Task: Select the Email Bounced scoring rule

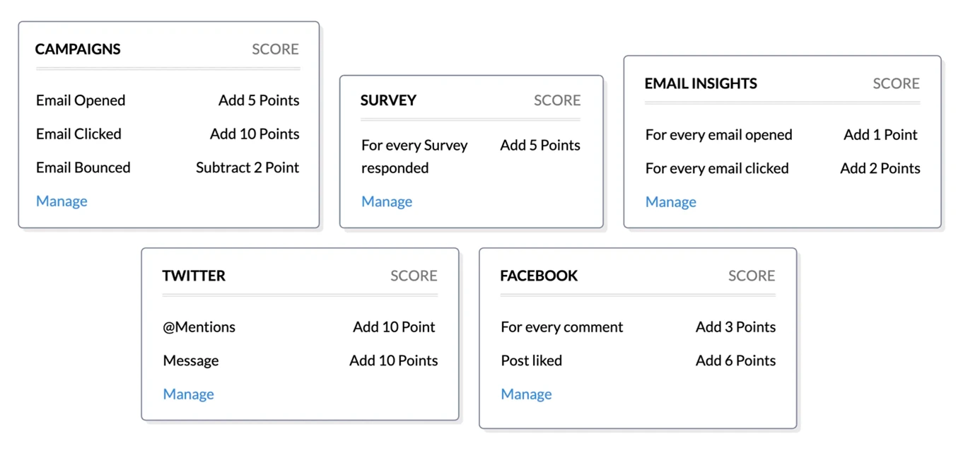Action: point(83,168)
